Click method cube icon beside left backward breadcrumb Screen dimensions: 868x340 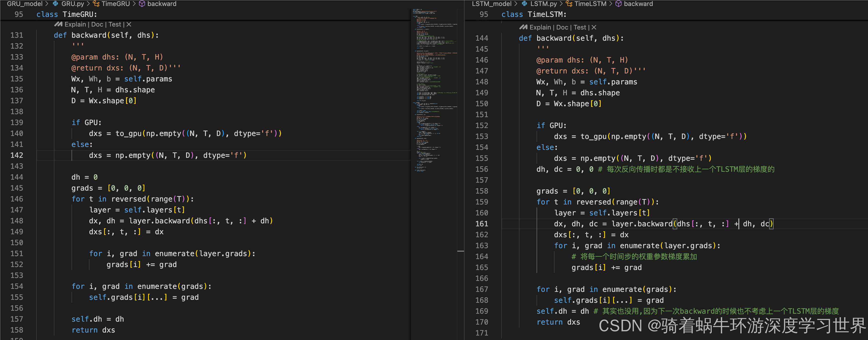[x=142, y=4]
